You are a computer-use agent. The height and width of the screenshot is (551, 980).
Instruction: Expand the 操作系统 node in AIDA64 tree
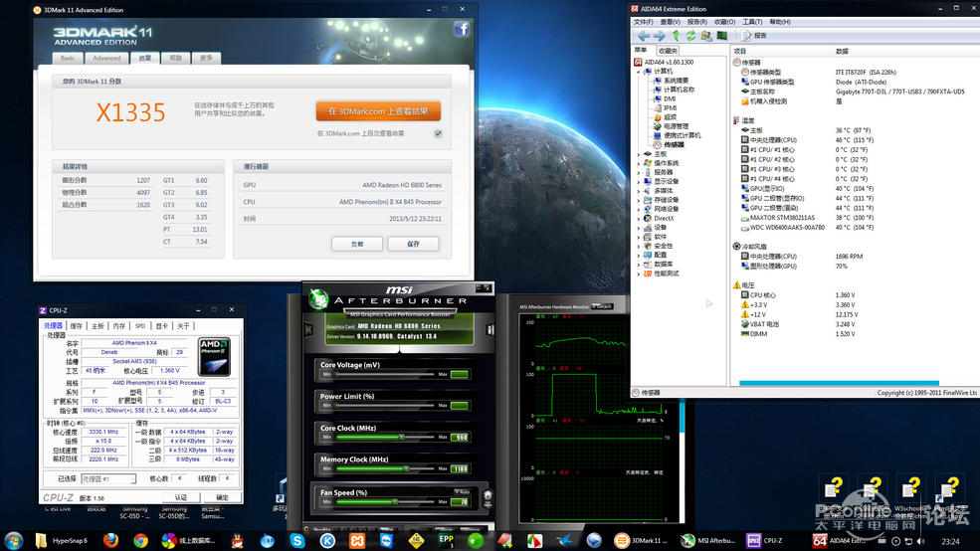(x=639, y=163)
